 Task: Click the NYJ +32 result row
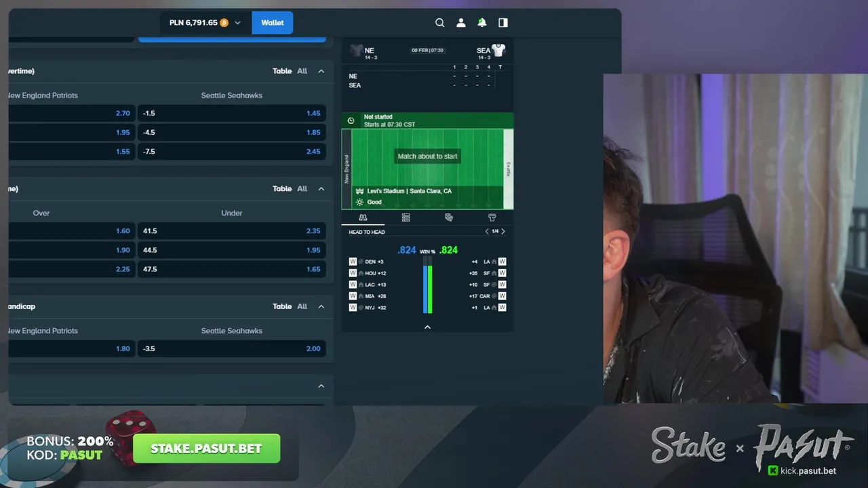tap(368, 308)
